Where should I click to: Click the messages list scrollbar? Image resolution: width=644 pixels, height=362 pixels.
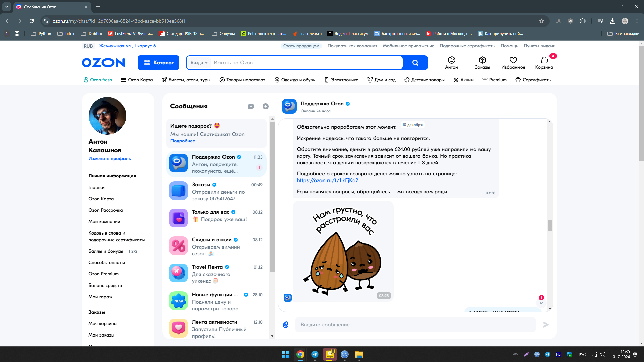(272, 197)
